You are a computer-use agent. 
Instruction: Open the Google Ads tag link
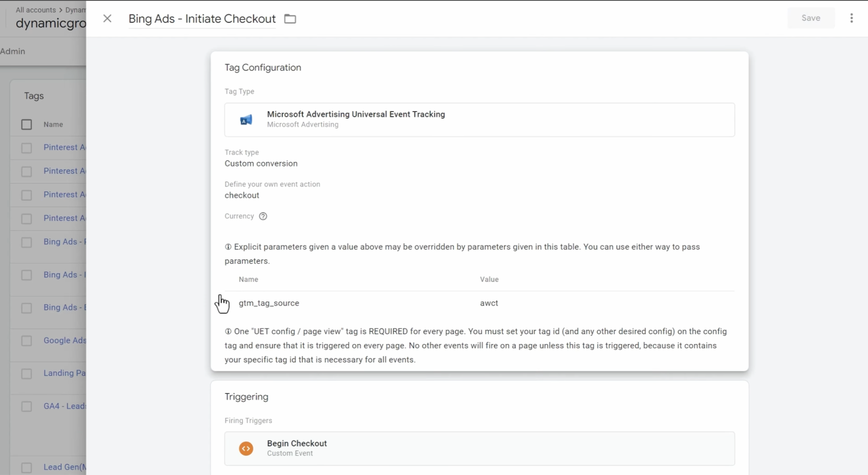[64, 340]
